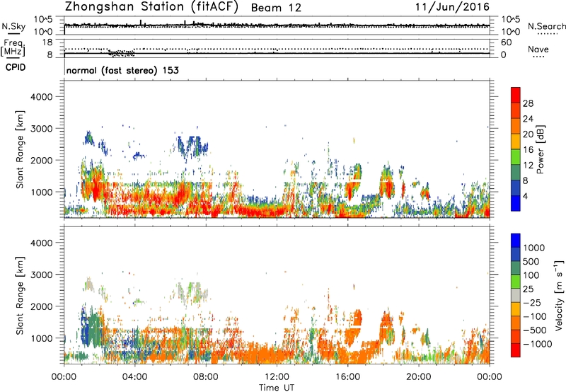Click the '-500' label on velocity colorbar
566x392 pixels.
pos(535,330)
